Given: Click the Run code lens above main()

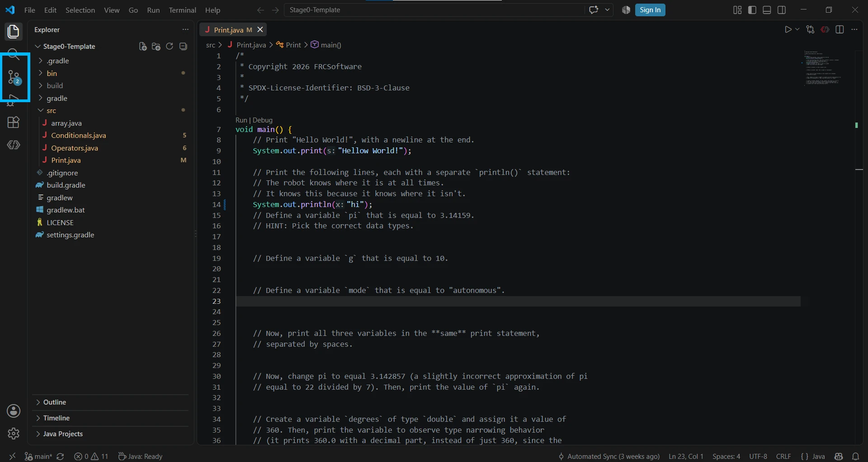Looking at the screenshot, I should (241, 120).
